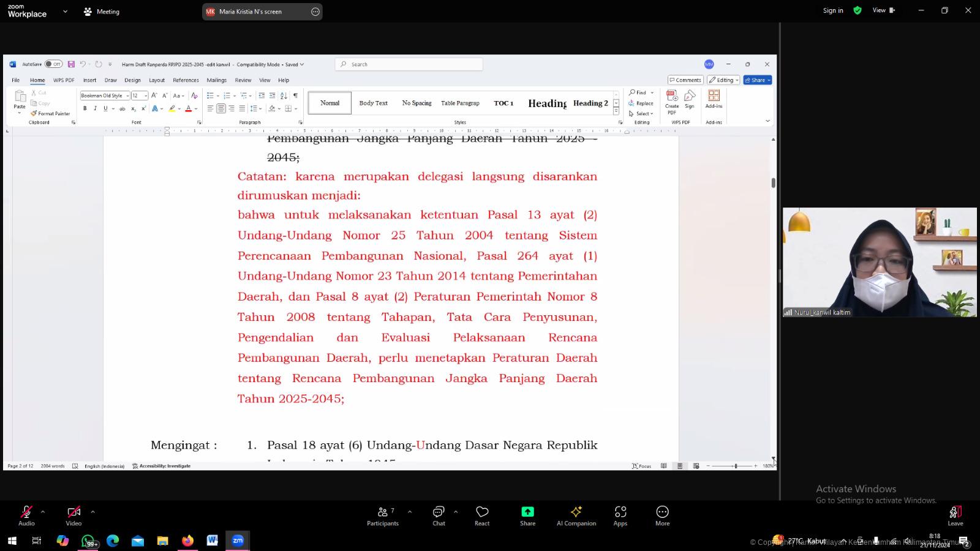The width and height of the screenshot is (980, 551).
Task: Toggle subscript formatting
Action: 133,108
